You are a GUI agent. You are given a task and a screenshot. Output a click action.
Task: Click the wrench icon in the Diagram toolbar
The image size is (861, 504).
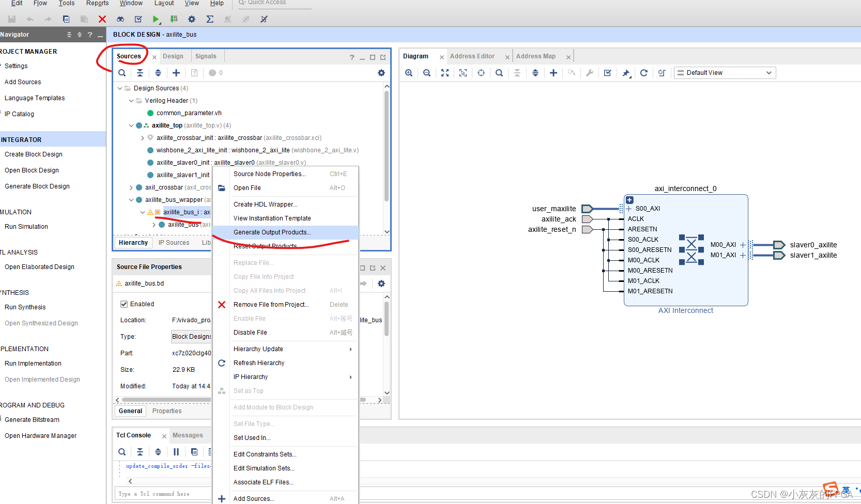tap(590, 73)
